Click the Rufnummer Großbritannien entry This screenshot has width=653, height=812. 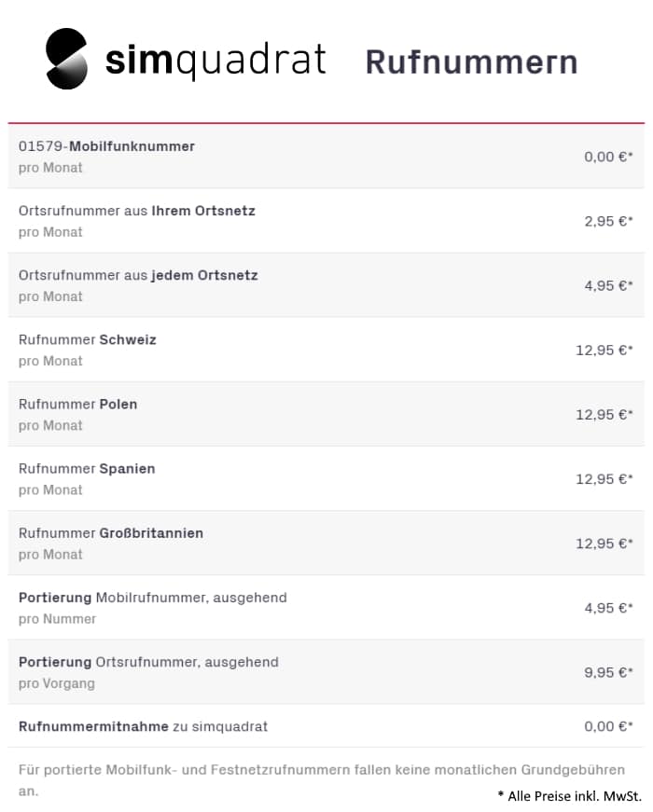(x=111, y=533)
